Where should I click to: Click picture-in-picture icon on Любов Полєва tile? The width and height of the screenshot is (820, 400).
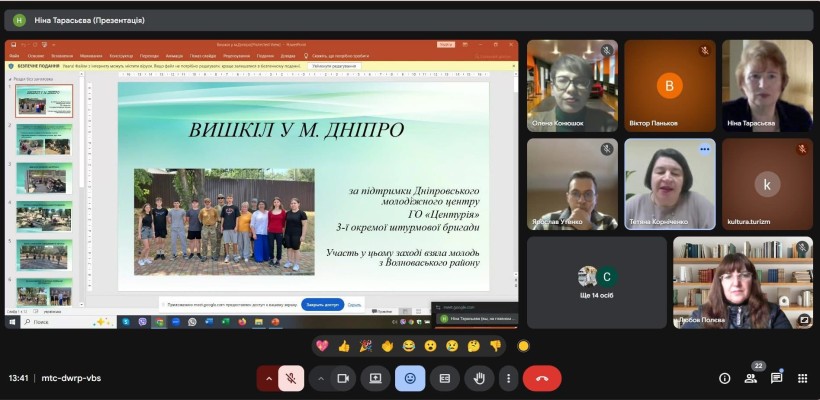(x=804, y=318)
